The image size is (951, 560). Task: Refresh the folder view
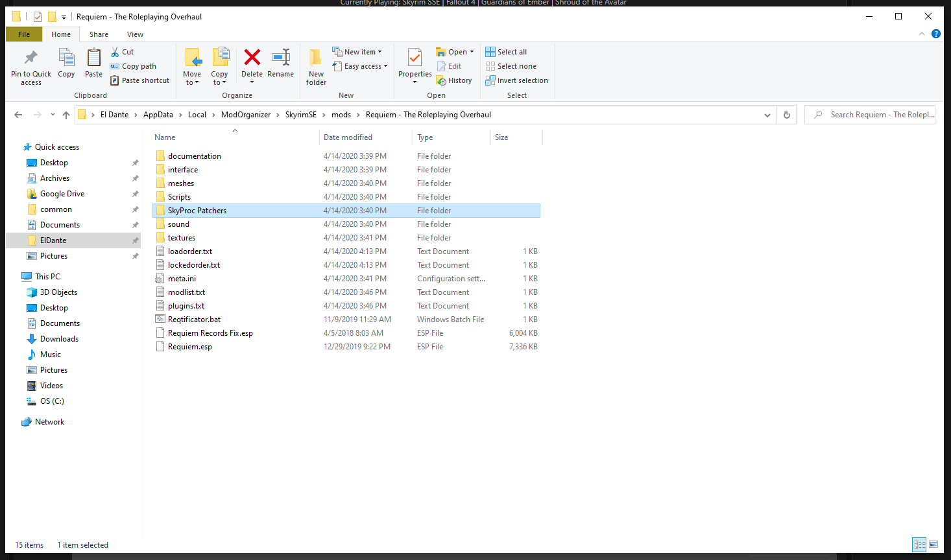(x=787, y=115)
